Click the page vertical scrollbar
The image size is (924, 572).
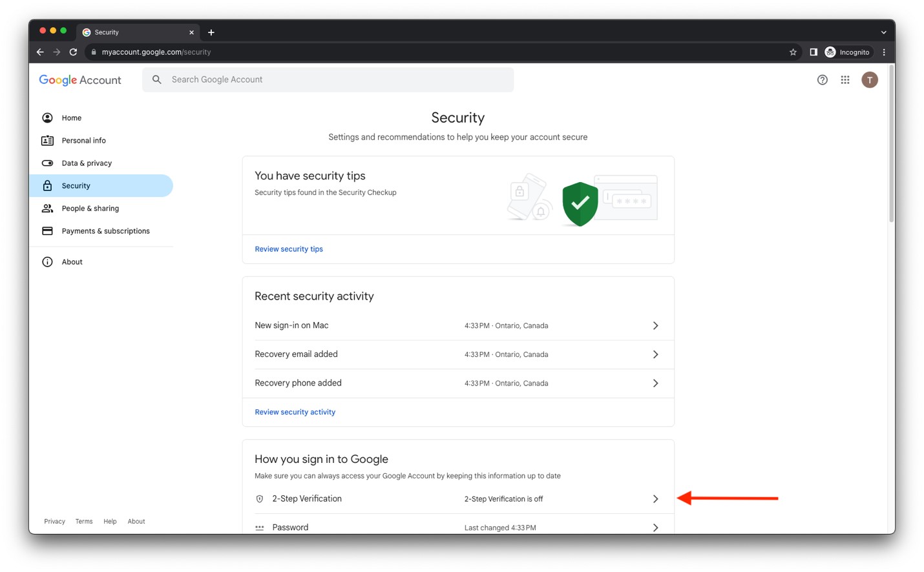click(x=892, y=144)
